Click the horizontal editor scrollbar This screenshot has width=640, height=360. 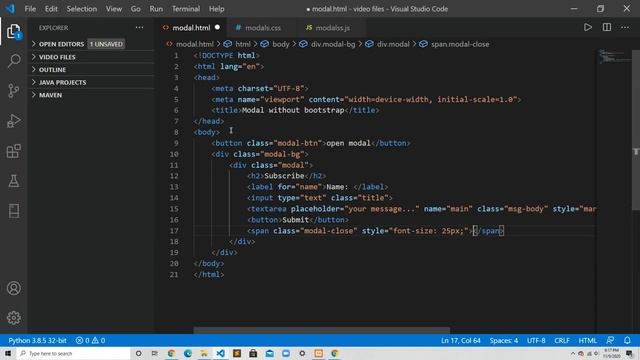coord(322,330)
